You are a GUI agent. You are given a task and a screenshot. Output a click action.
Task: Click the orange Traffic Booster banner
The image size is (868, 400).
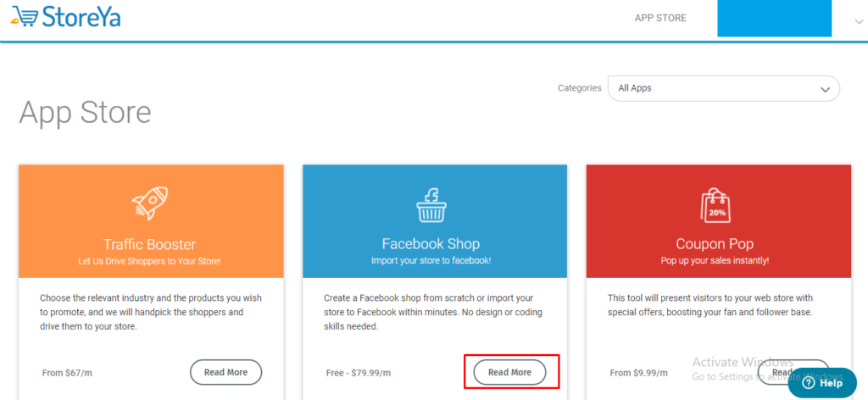tap(151, 221)
